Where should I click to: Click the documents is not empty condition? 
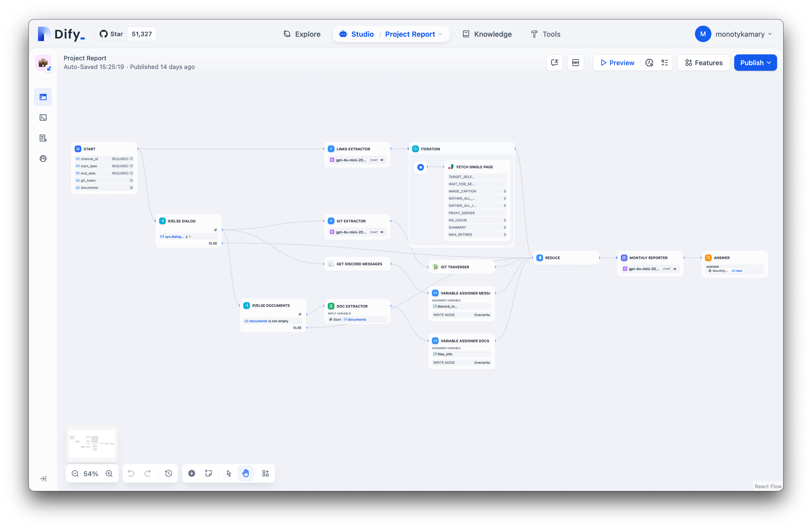(x=273, y=321)
